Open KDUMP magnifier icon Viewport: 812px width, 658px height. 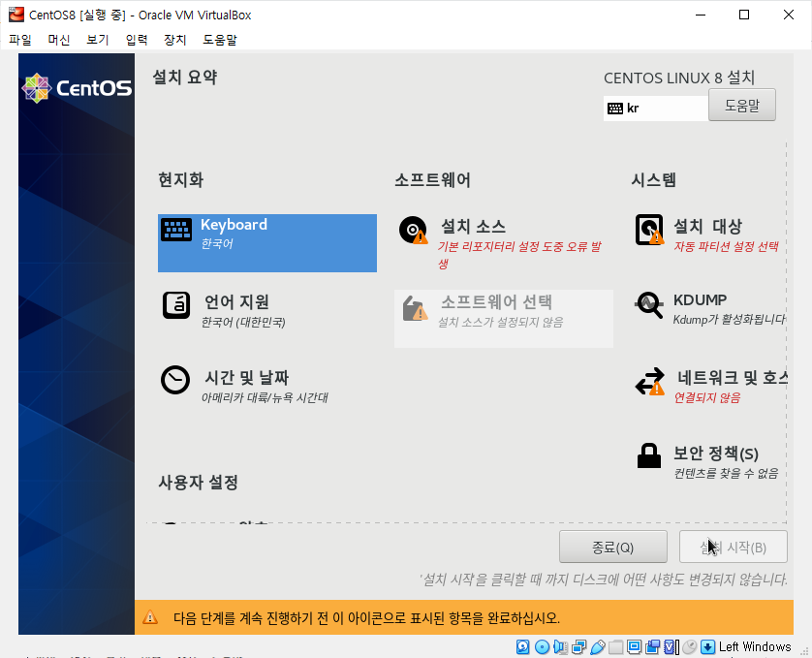[649, 305]
